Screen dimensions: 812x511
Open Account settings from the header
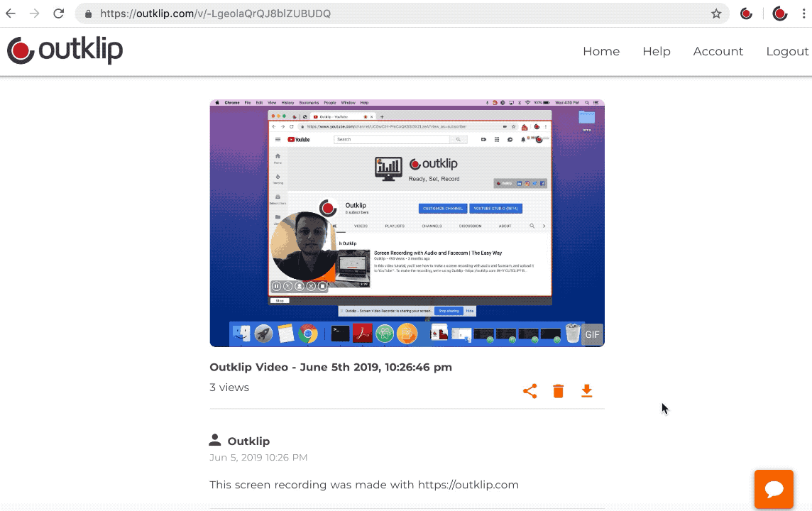coord(718,51)
